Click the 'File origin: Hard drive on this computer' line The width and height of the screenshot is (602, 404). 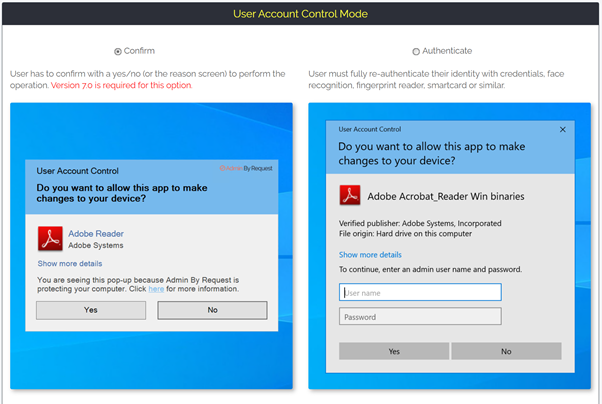pos(405,233)
